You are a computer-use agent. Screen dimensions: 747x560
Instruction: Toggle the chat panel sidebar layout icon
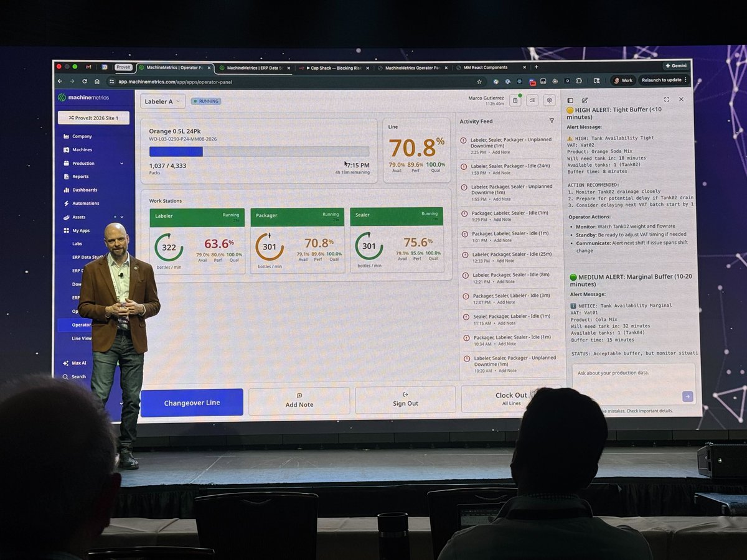[x=570, y=100]
